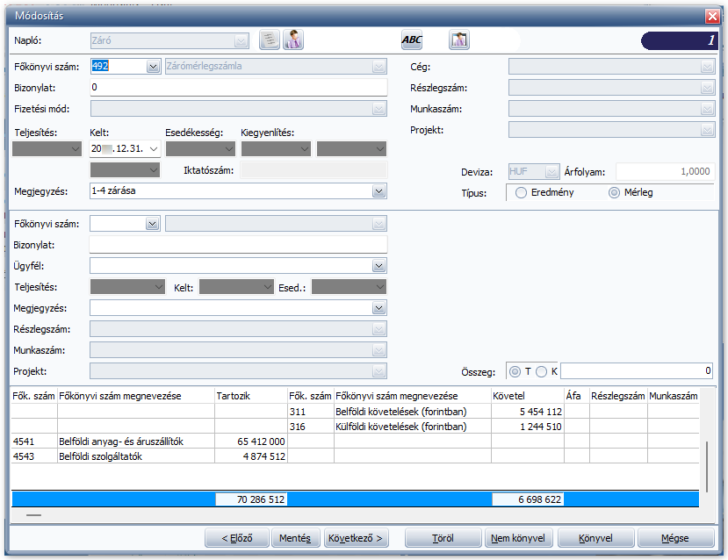728x560 pixels.
Task: Click the Áfa column header
Action: [x=576, y=396]
